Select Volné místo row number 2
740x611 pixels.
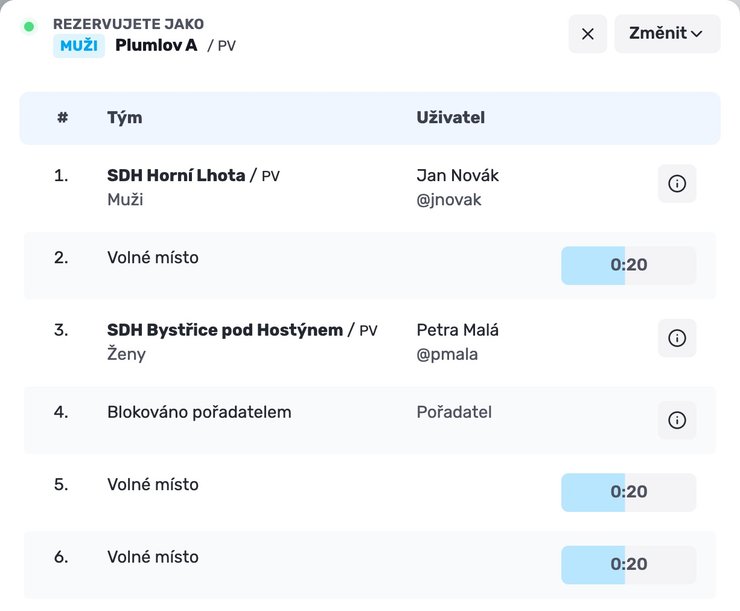tap(370, 265)
